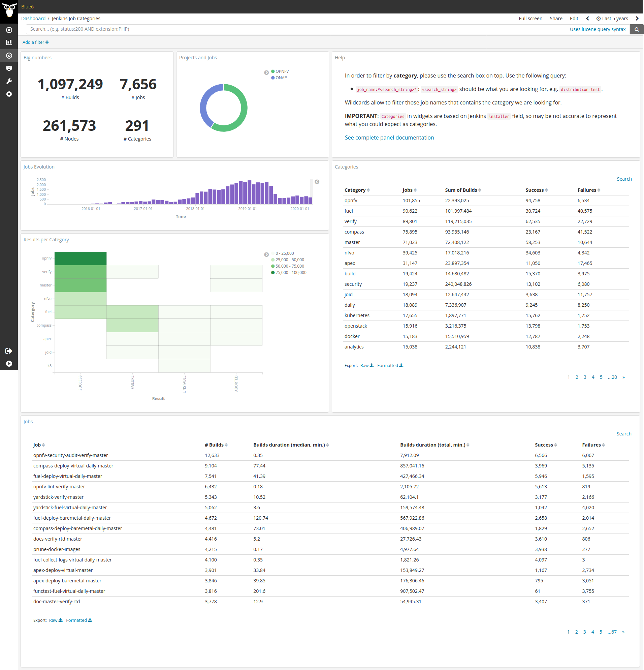644x670 pixels.
Task: Click the search magnifier button
Action: pyautogui.click(x=637, y=29)
